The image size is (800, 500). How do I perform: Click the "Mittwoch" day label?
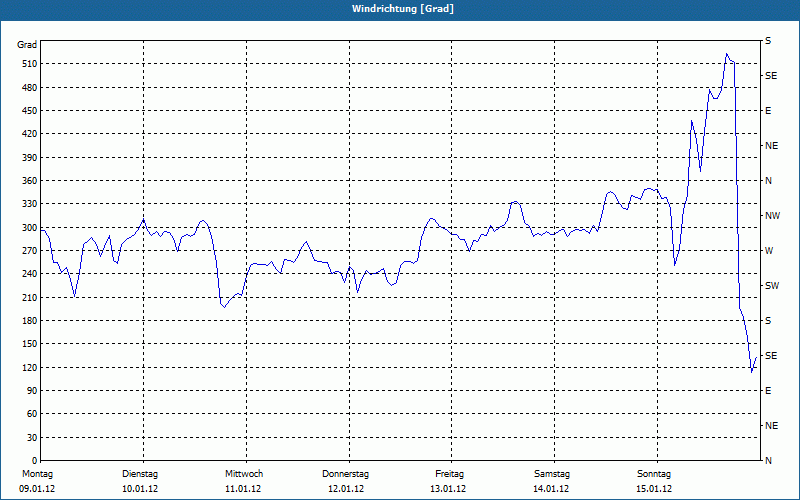[244, 474]
